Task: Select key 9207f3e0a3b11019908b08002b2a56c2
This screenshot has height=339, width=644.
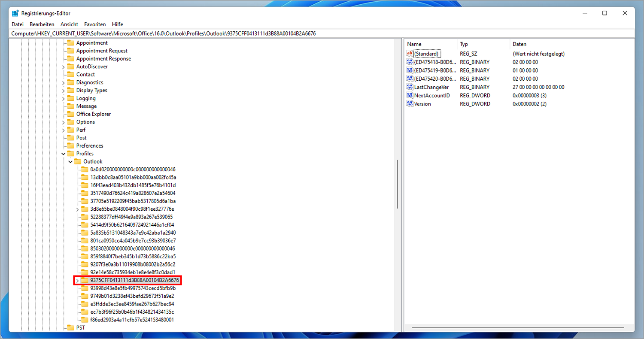Action: pyautogui.click(x=133, y=265)
